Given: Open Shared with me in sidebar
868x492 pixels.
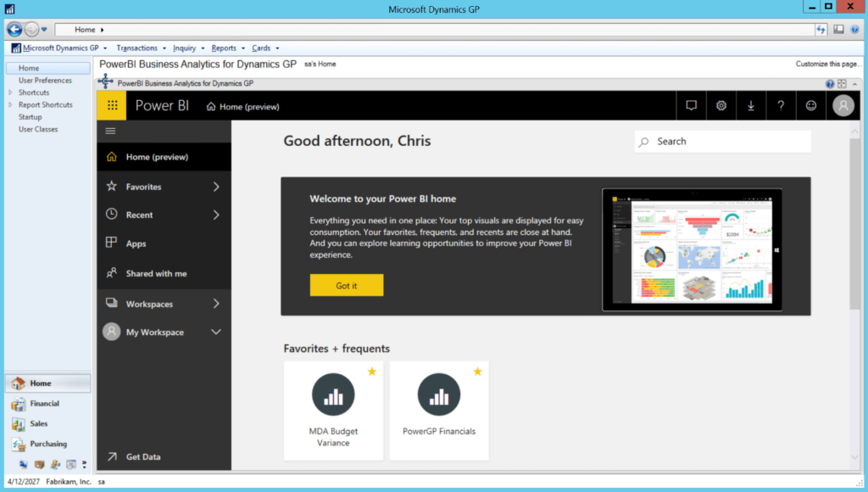Looking at the screenshot, I should point(164,273).
